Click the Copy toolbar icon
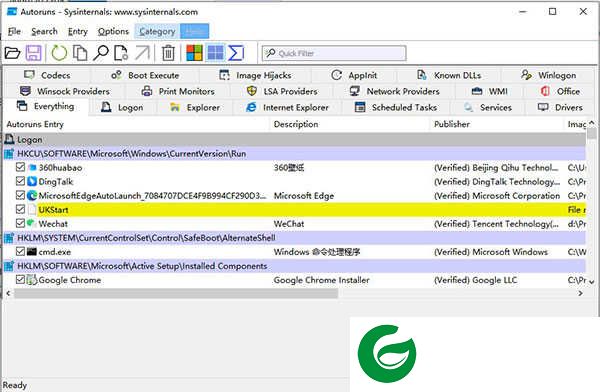600x392 pixels. pyautogui.click(x=80, y=53)
